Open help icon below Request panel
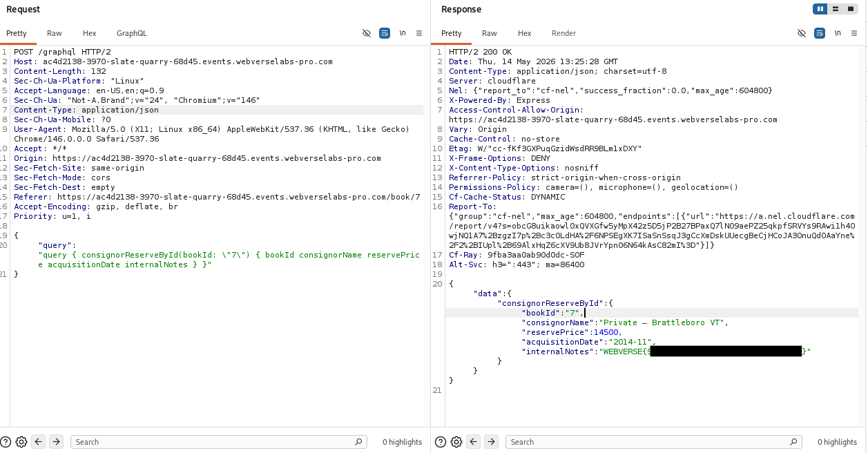Image resolution: width=868 pixels, height=453 pixels. click(6, 442)
